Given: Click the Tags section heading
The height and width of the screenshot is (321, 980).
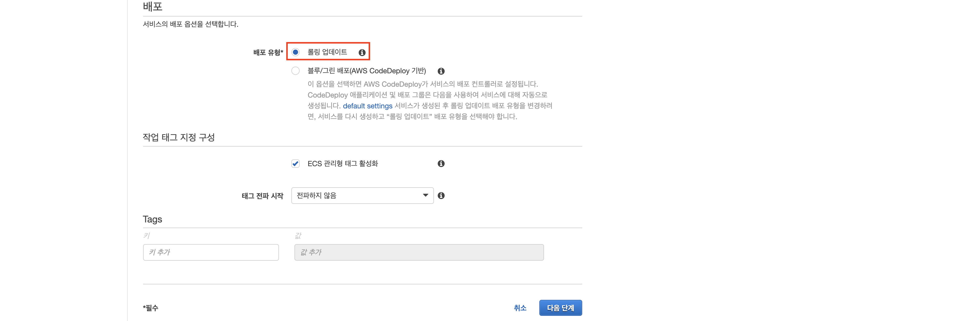Looking at the screenshot, I should tap(152, 219).
